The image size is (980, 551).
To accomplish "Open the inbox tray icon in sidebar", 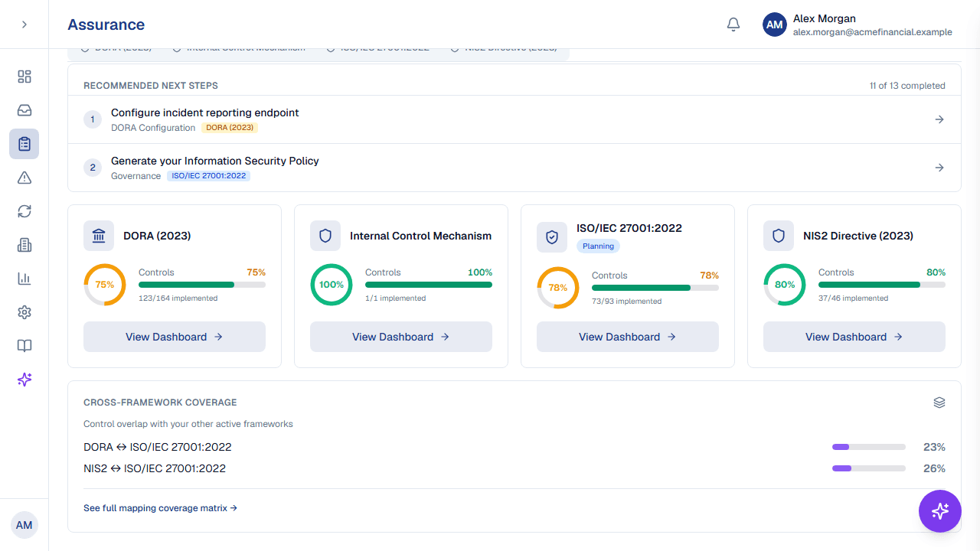I will [x=24, y=110].
